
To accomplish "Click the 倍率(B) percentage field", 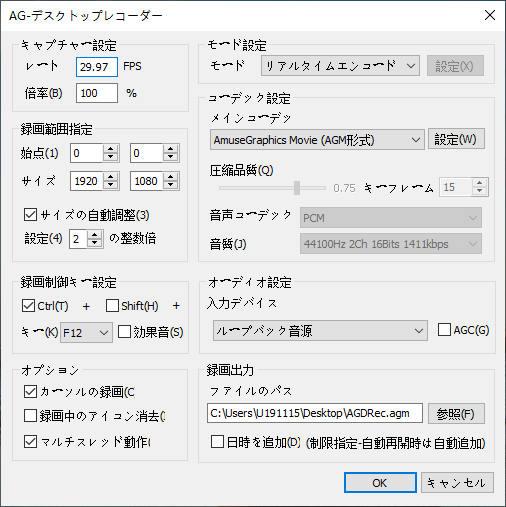I will pyautogui.click(x=97, y=93).
